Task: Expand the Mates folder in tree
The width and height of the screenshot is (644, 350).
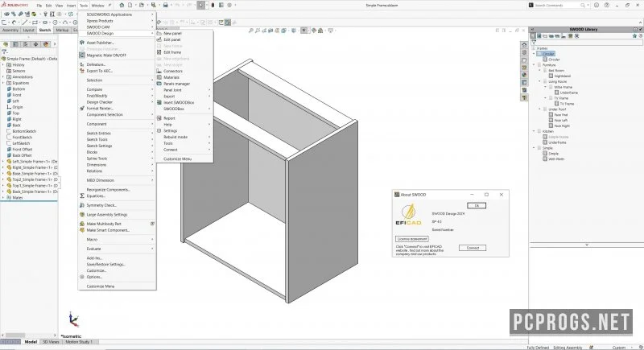Action: point(3,198)
